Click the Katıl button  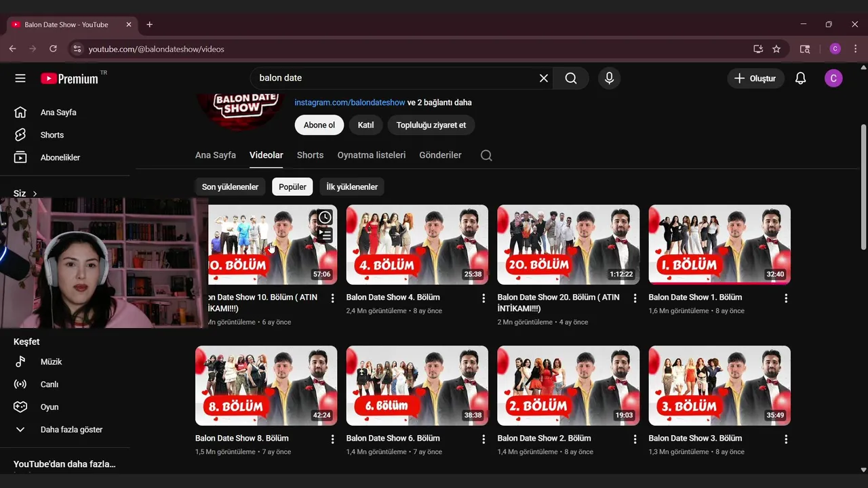(x=366, y=125)
